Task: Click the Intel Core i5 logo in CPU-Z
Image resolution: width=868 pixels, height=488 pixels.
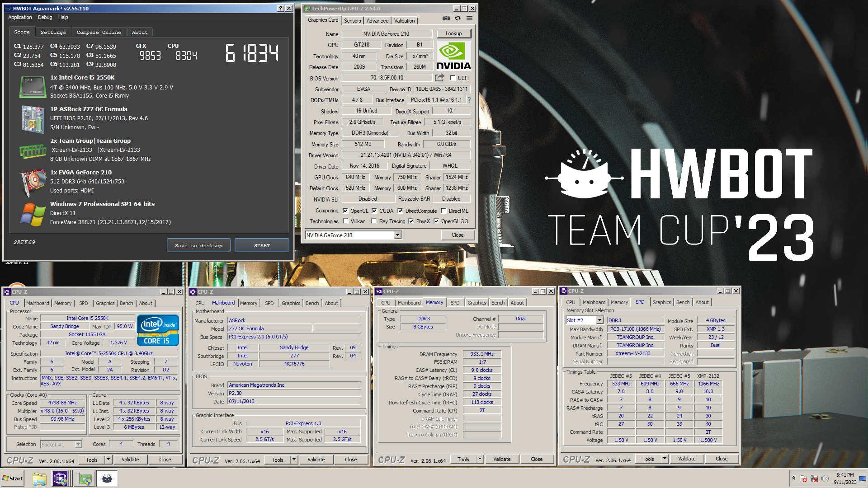Action: (x=158, y=330)
